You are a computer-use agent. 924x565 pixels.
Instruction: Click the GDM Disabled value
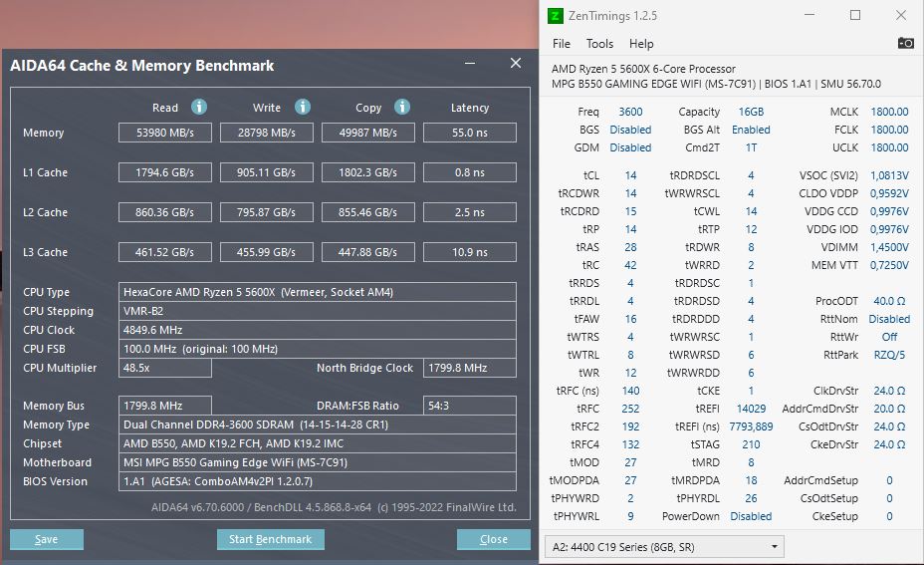tap(630, 147)
